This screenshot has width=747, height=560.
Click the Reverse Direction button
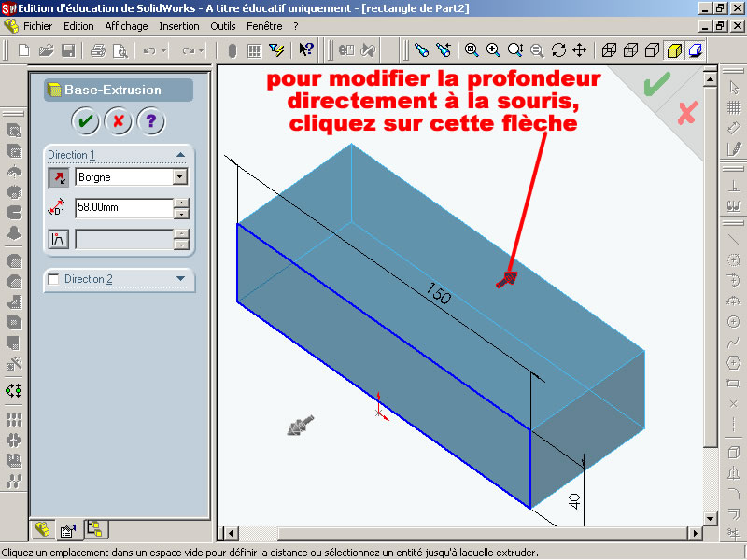[x=59, y=177]
